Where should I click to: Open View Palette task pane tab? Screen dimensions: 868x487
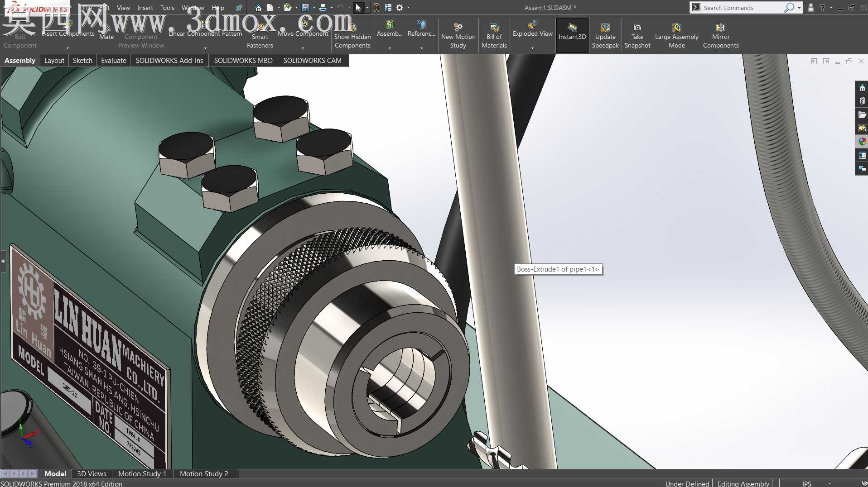[x=862, y=129]
